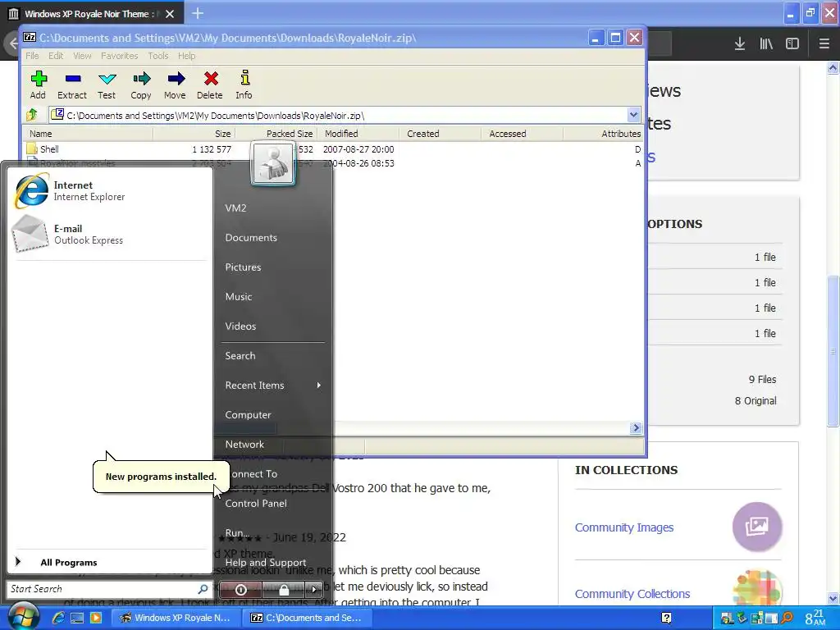Sort files by the Size column header
Viewport: 840px width, 630px height.
194,134
